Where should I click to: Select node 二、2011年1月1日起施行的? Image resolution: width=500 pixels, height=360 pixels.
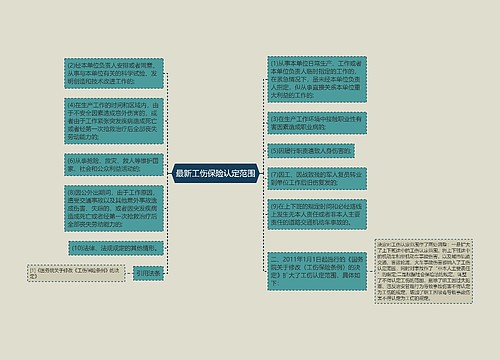pyautogui.click(x=317, y=271)
